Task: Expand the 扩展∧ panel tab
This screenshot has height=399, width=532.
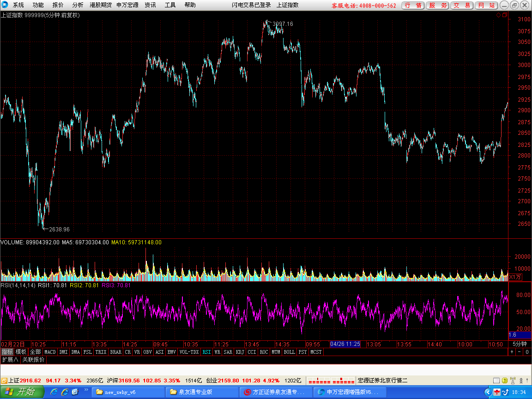Action: pos(10,359)
